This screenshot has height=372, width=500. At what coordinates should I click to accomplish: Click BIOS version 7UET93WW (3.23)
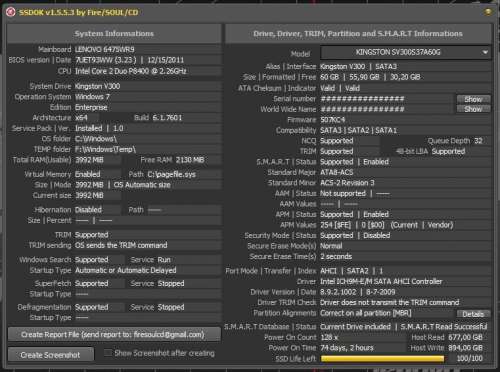click(x=106, y=60)
